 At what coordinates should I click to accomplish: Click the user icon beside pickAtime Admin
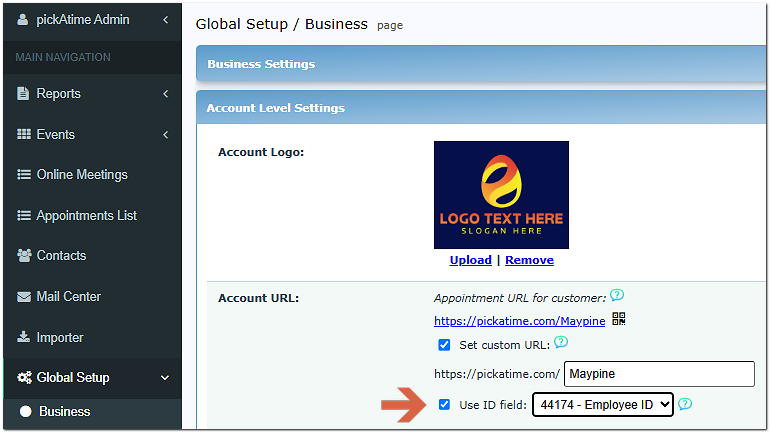point(22,19)
